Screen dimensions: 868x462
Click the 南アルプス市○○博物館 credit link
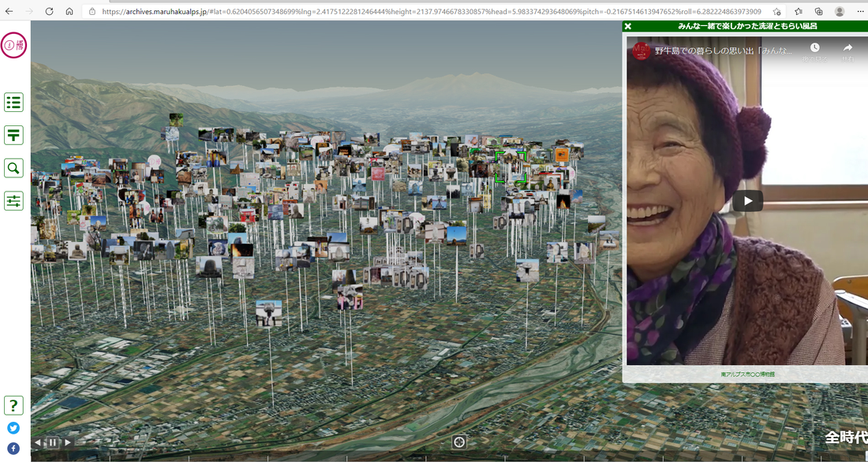pyautogui.click(x=747, y=374)
